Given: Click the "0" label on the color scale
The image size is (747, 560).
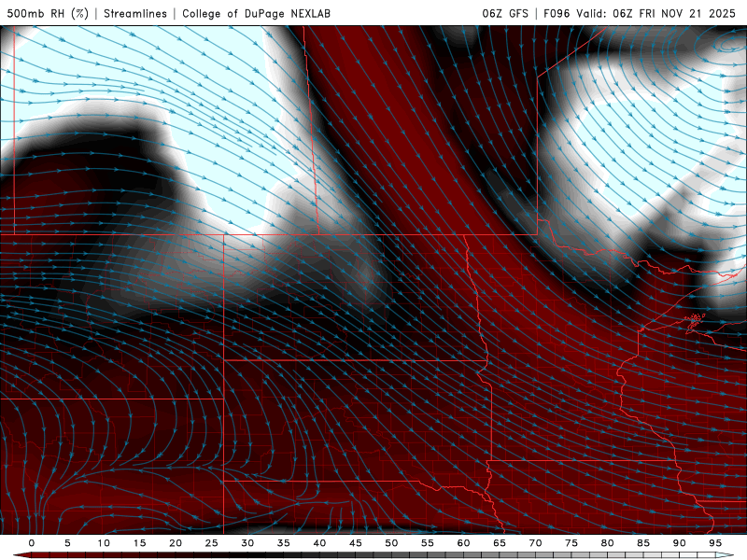Looking at the screenshot, I should (32, 543).
